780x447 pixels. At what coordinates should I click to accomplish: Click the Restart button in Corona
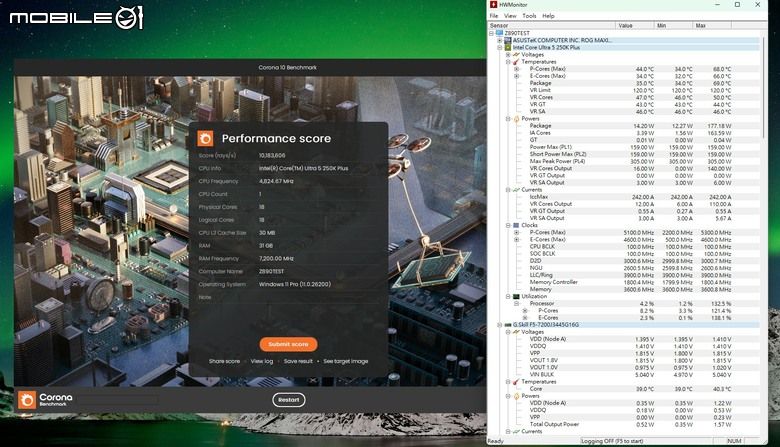(289, 400)
